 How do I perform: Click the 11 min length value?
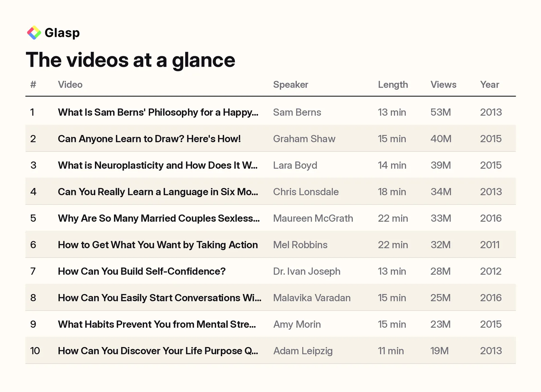pos(391,351)
